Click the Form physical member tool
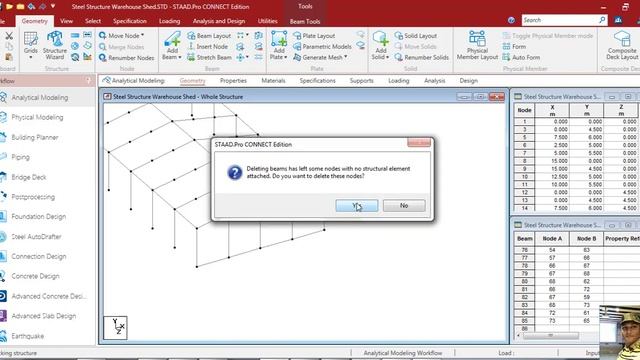 point(514,47)
